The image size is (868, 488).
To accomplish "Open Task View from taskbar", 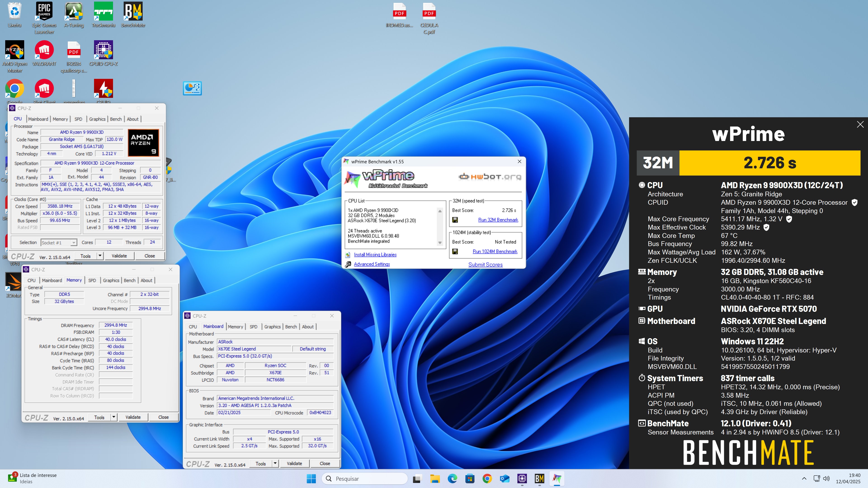I will pyautogui.click(x=417, y=478).
